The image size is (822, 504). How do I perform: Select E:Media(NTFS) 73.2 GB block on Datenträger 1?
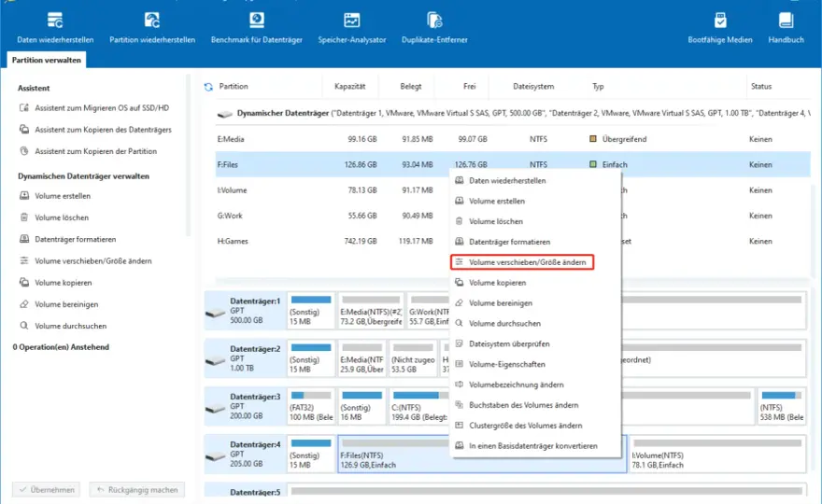point(371,311)
